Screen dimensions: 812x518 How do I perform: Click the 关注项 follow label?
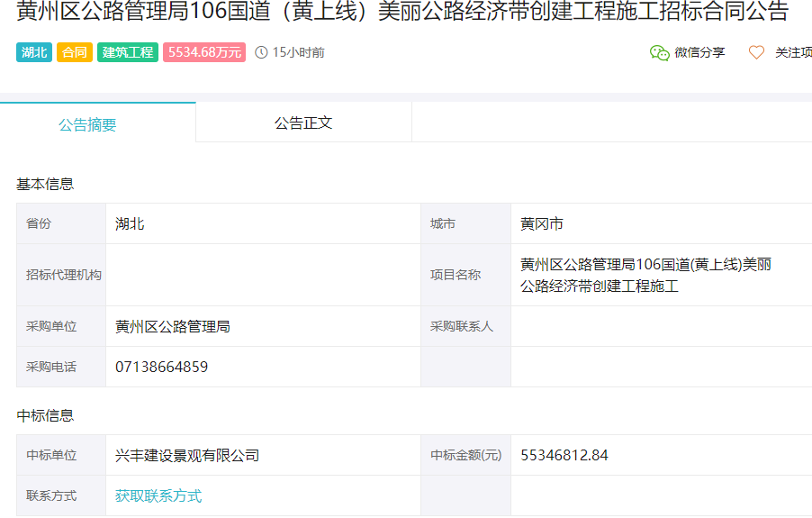793,52
